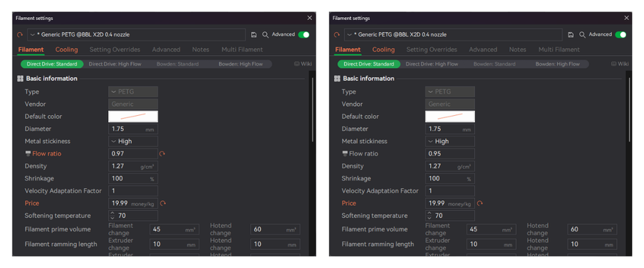644x268 pixels.
Task: Select Direct Drive: High Flow in left window
Action: (115, 64)
